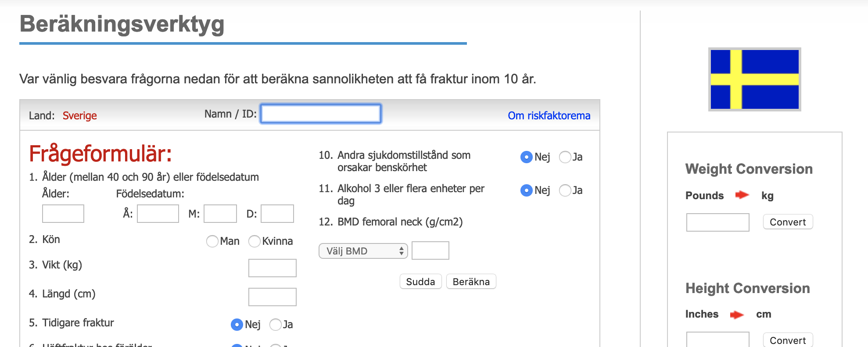This screenshot has height=347, width=868.
Task: Open the Om riskfaktorema link
Action: [x=549, y=115]
